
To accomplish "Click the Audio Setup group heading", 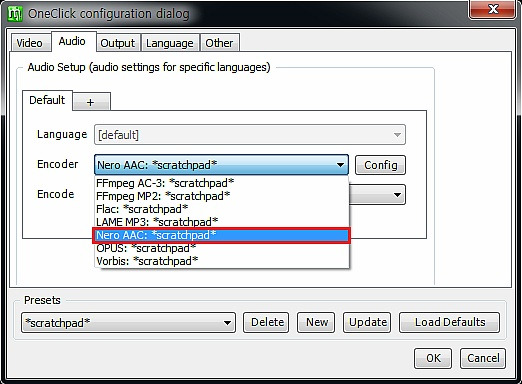I will 149,67.
